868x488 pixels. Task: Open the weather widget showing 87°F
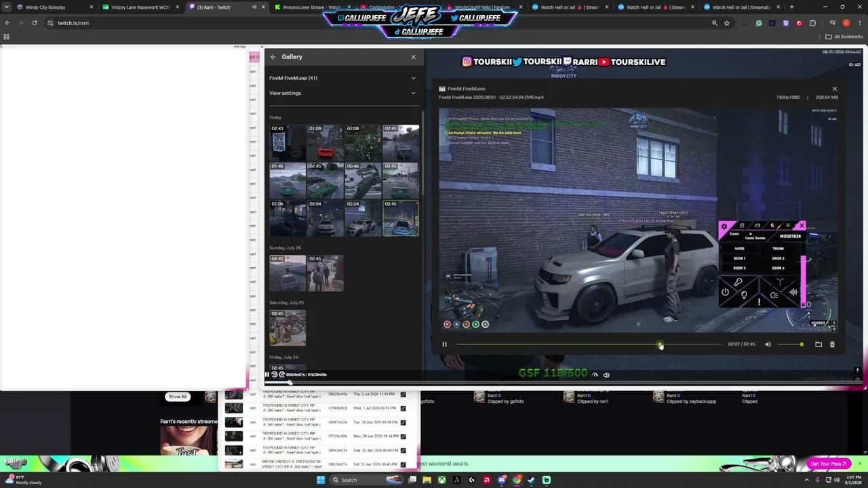[x=23, y=480]
